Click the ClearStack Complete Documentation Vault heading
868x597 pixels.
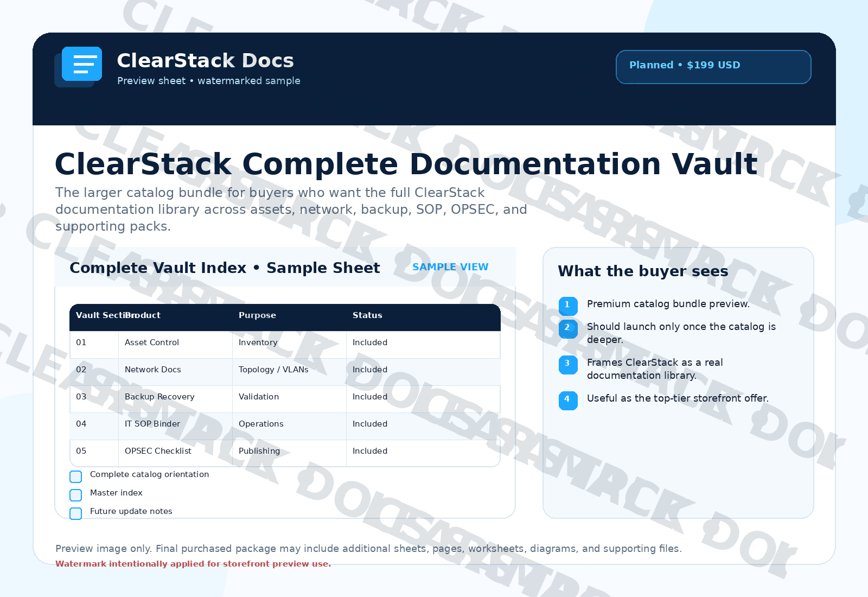pos(406,164)
